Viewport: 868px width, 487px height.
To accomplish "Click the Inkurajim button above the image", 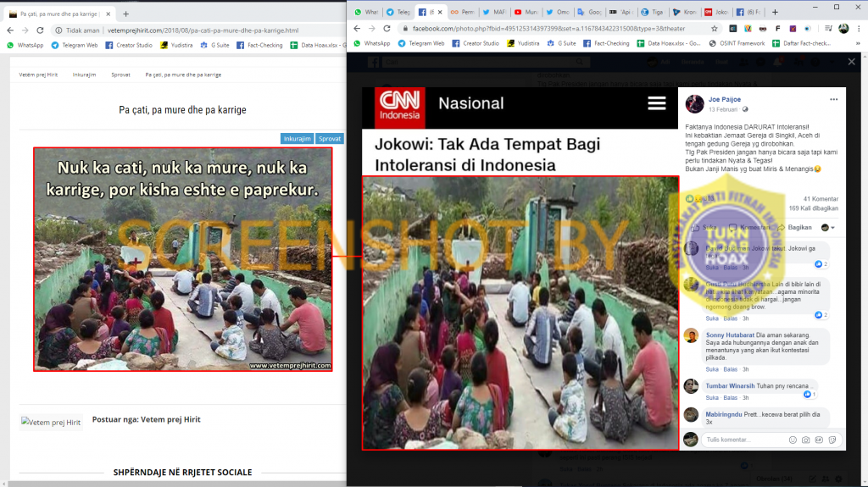I will [x=297, y=139].
